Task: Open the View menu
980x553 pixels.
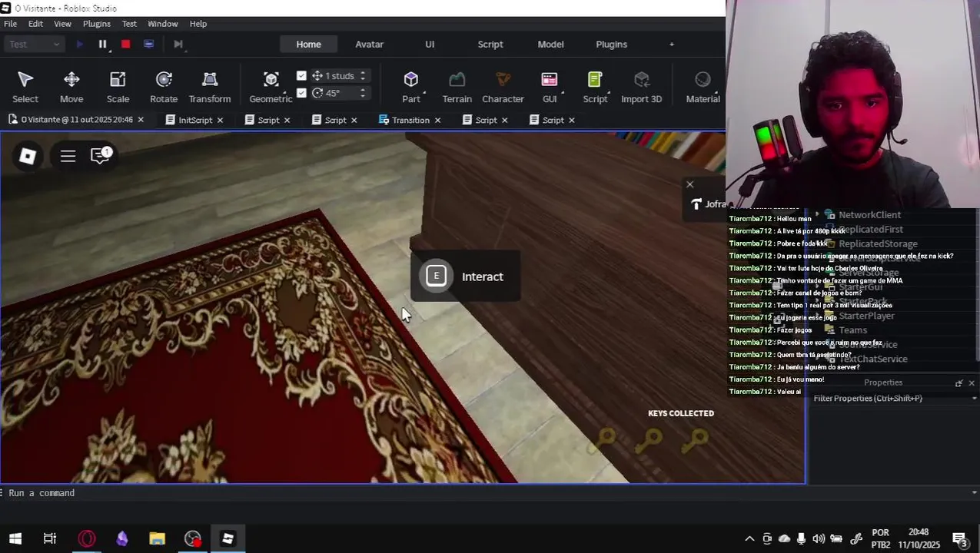Action: coord(62,24)
